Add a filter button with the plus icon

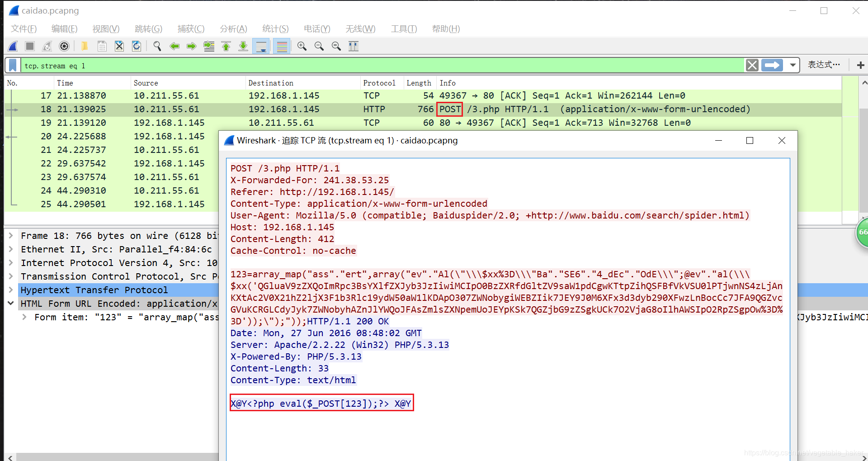tap(860, 66)
